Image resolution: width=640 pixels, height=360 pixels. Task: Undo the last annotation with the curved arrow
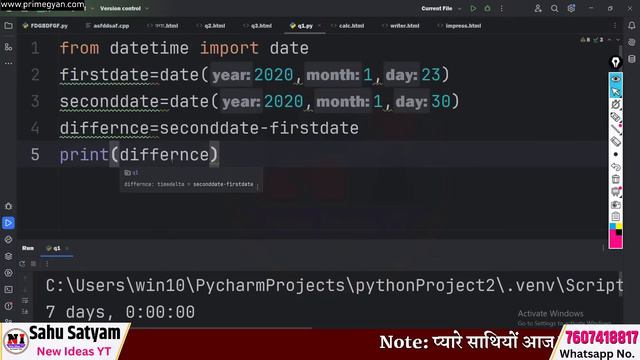pos(616,167)
